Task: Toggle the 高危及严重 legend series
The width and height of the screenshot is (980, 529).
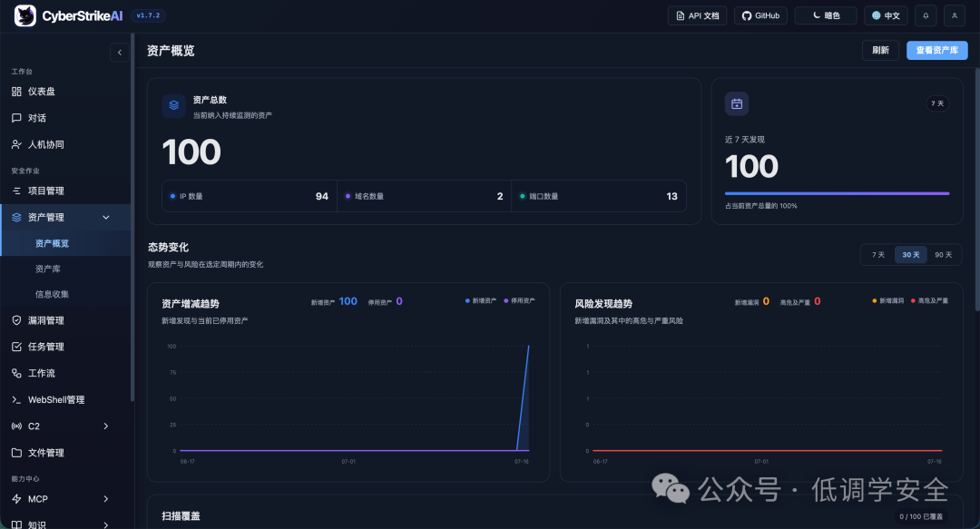Action: (x=929, y=300)
